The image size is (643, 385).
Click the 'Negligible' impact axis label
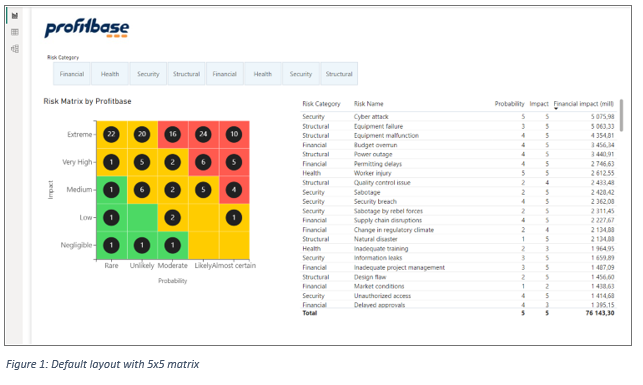point(76,245)
